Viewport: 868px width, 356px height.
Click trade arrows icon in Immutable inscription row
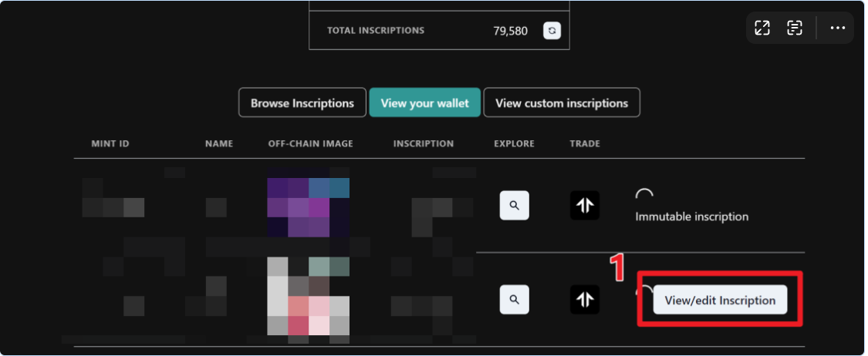pos(585,206)
